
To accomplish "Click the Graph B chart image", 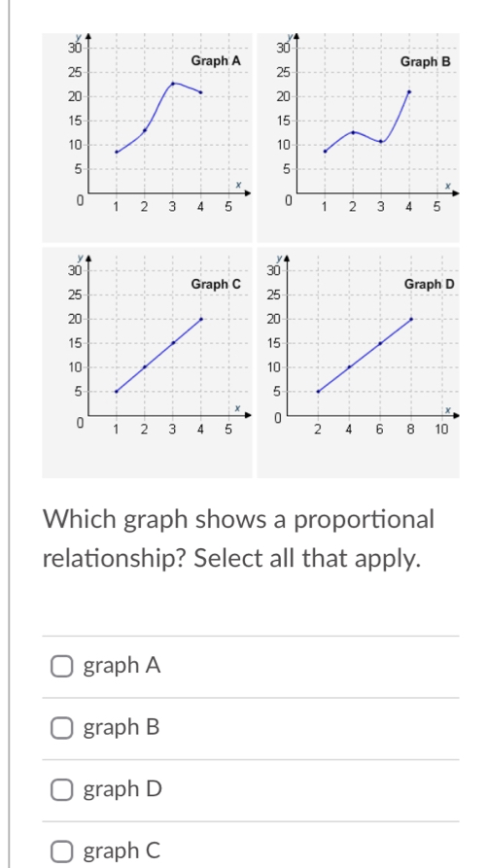I will (358, 137).
